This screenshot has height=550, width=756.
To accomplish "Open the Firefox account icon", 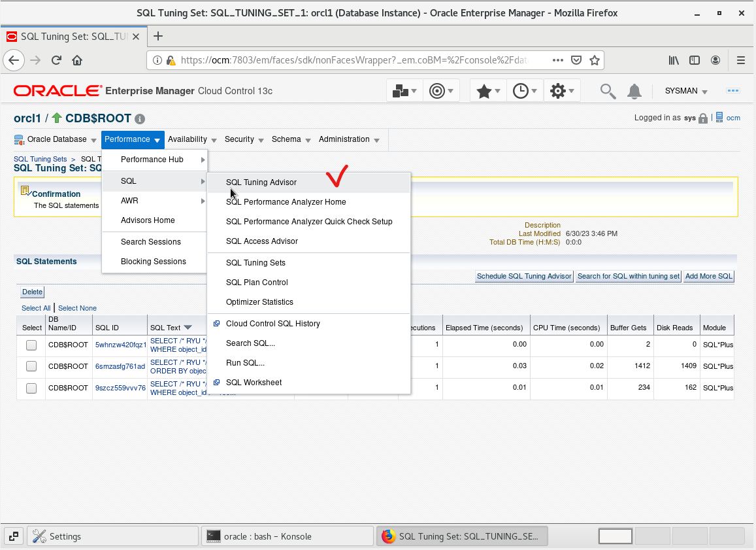I will pos(715,60).
